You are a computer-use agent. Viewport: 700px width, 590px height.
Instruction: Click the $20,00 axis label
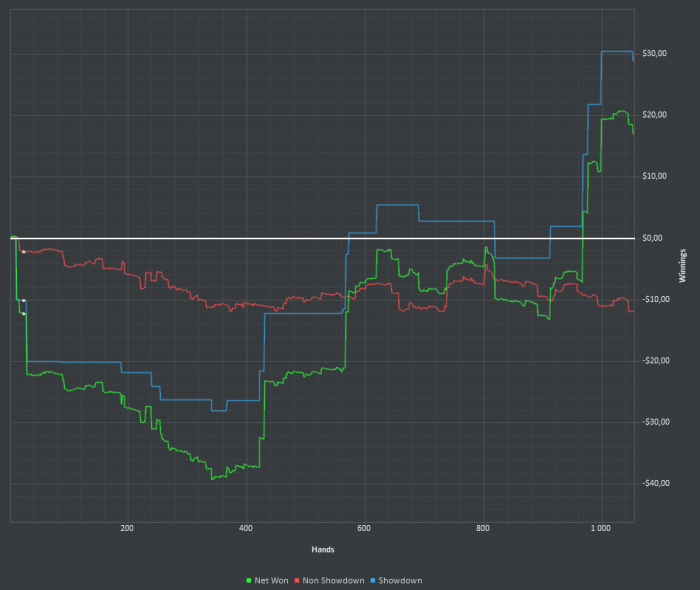tap(654, 115)
